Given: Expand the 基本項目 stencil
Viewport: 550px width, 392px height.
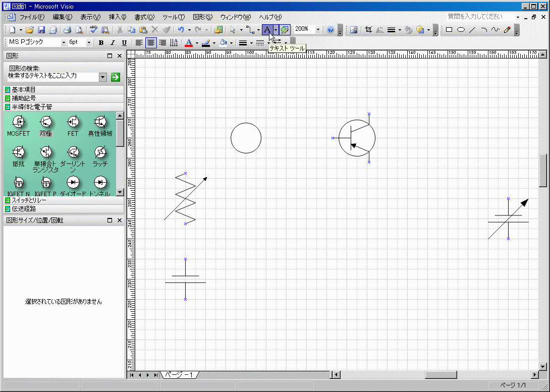Looking at the screenshot, I should [x=23, y=90].
